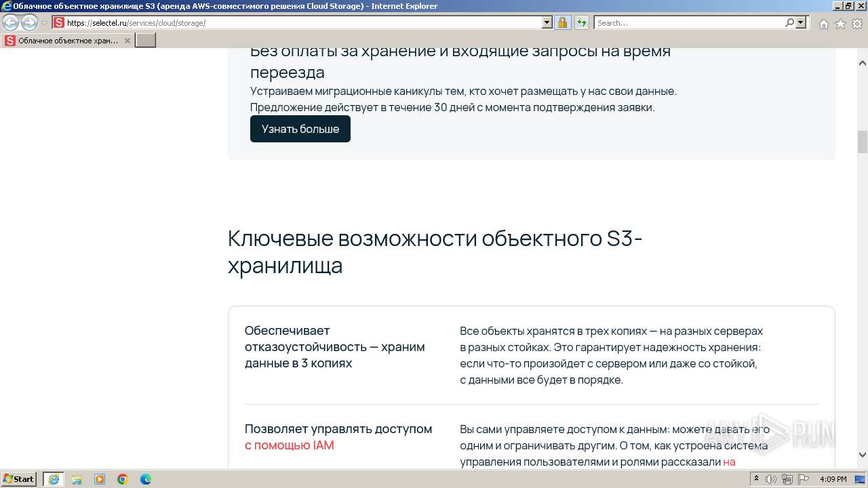Viewport: 868px width, 488px height.
Task: Restore down the Internet Explorer window
Action: [x=848, y=5]
